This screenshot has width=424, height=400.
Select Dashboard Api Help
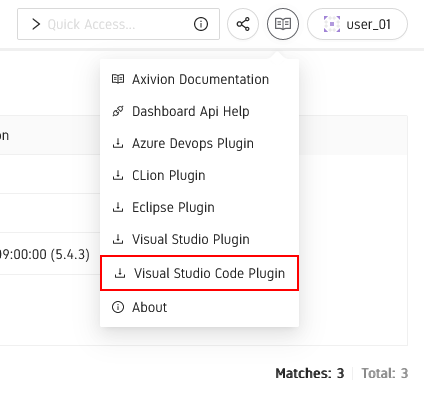(199, 111)
